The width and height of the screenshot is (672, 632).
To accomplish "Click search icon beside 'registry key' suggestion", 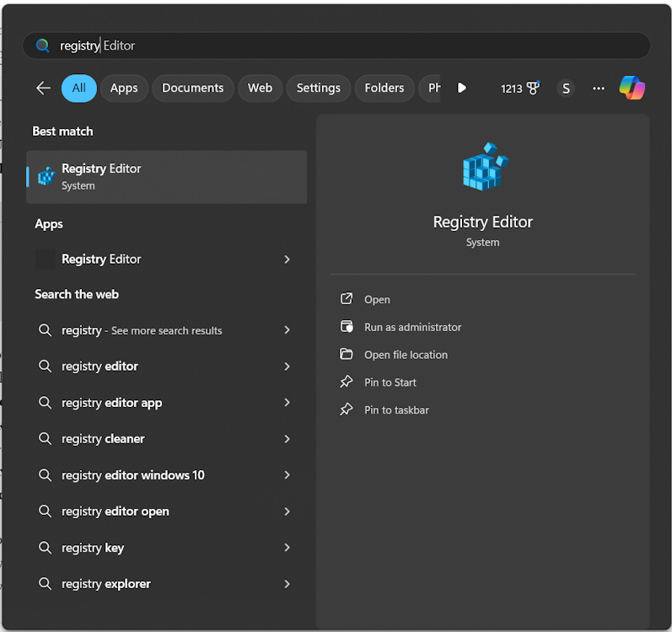I will pos(45,547).
